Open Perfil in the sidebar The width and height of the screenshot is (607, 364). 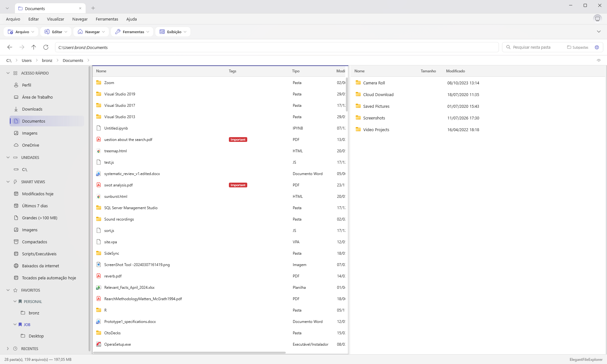click(x=47, y=85)
